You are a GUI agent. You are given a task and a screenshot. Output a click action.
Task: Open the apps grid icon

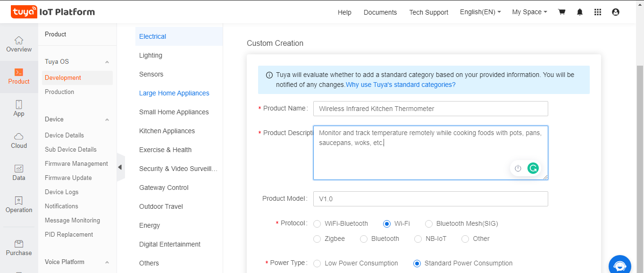pos(598,12)
